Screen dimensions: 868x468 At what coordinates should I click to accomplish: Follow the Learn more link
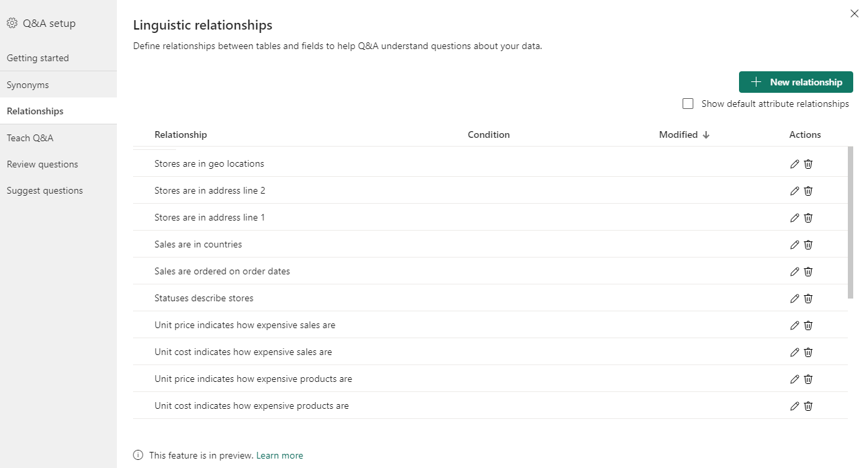pos(279,455)
